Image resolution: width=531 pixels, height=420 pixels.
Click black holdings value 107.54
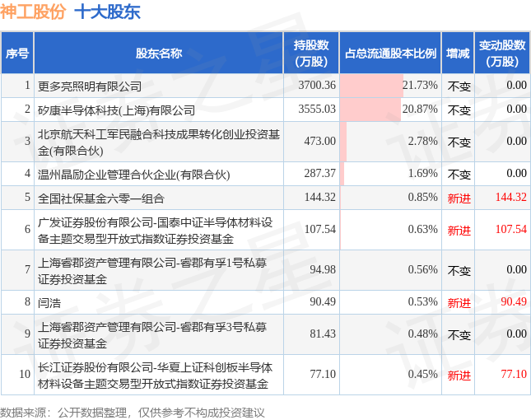(x=320, y=229)
